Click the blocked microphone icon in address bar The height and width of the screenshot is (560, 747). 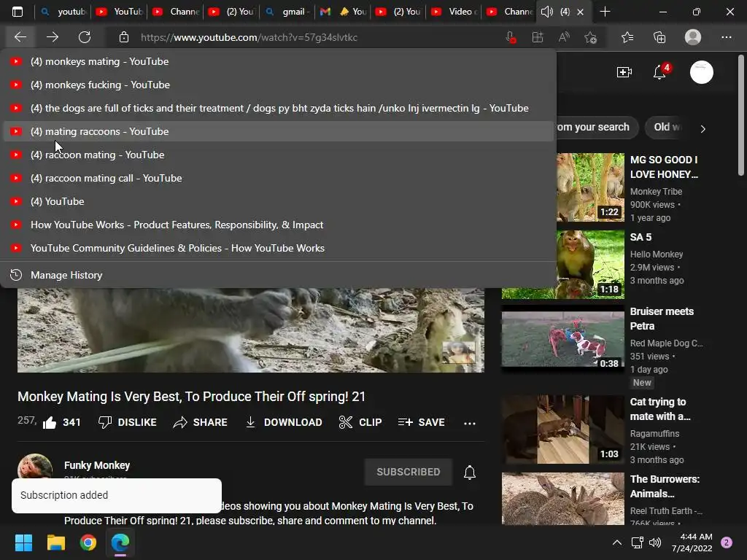(511, 37)
